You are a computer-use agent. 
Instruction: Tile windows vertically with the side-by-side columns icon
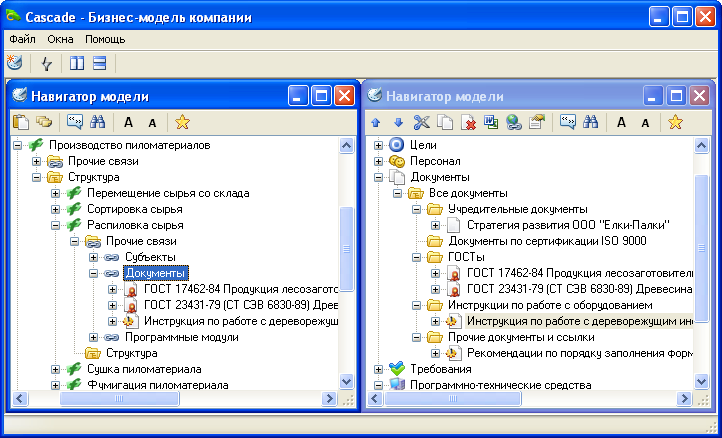point(77,63)
